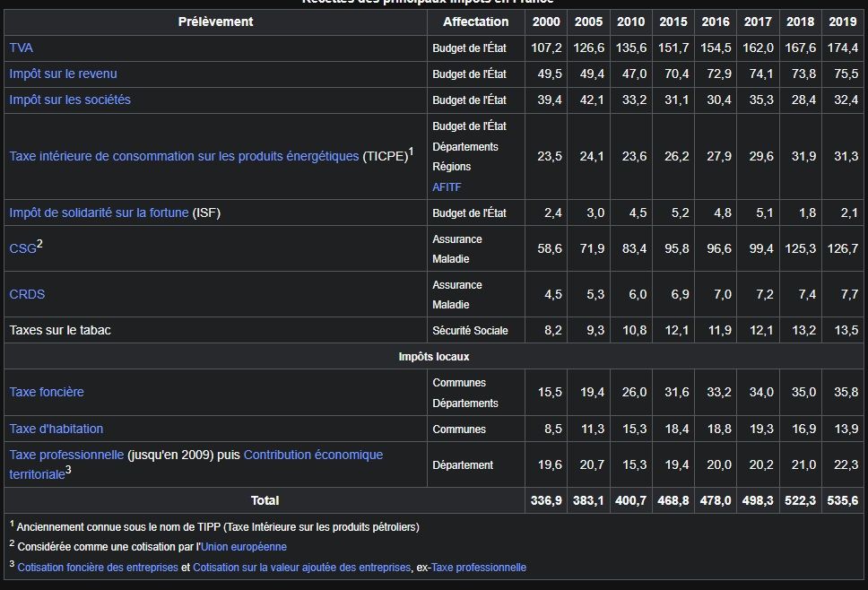This screenshot has height=590, width=868.
Task: Click the CSG link
Action: tap(22, 248)
